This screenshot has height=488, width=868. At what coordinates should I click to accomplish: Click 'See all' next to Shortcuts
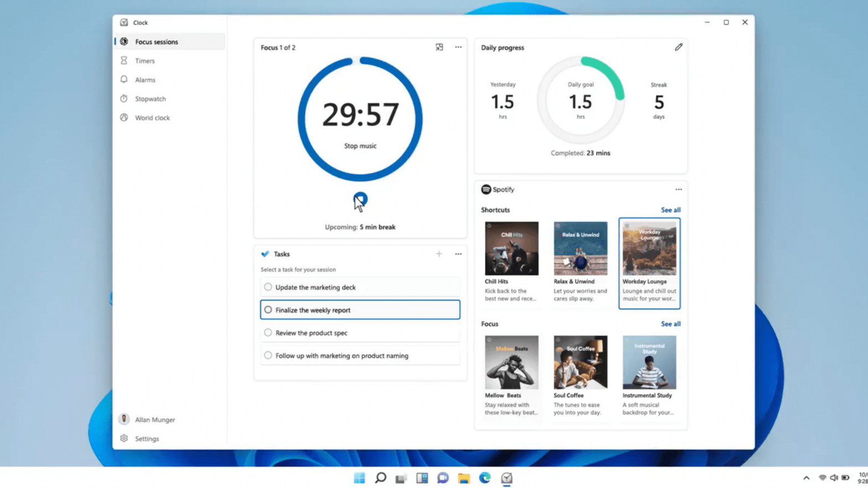click(x=670, y=210)
